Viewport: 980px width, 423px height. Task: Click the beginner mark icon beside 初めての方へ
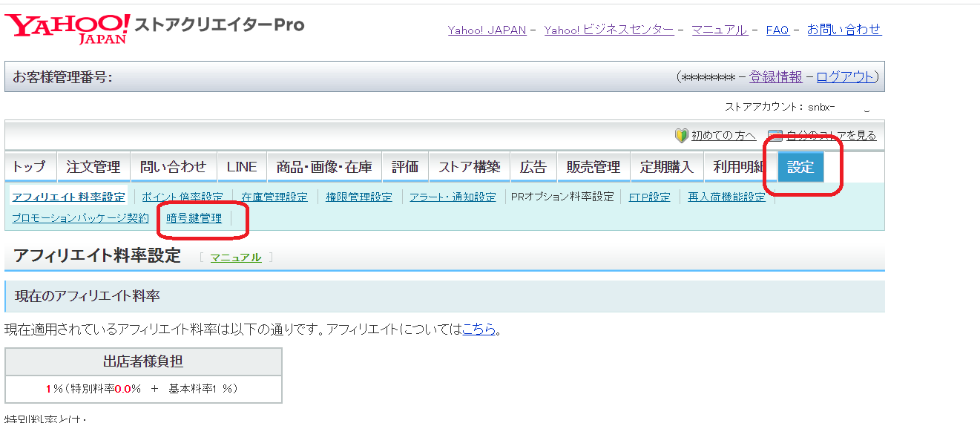[682, 136]
